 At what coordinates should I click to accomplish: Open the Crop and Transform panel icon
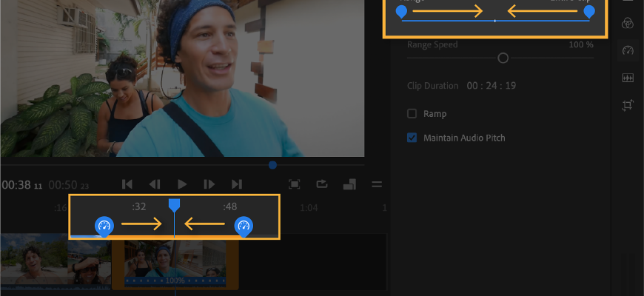tap(628, 105)
